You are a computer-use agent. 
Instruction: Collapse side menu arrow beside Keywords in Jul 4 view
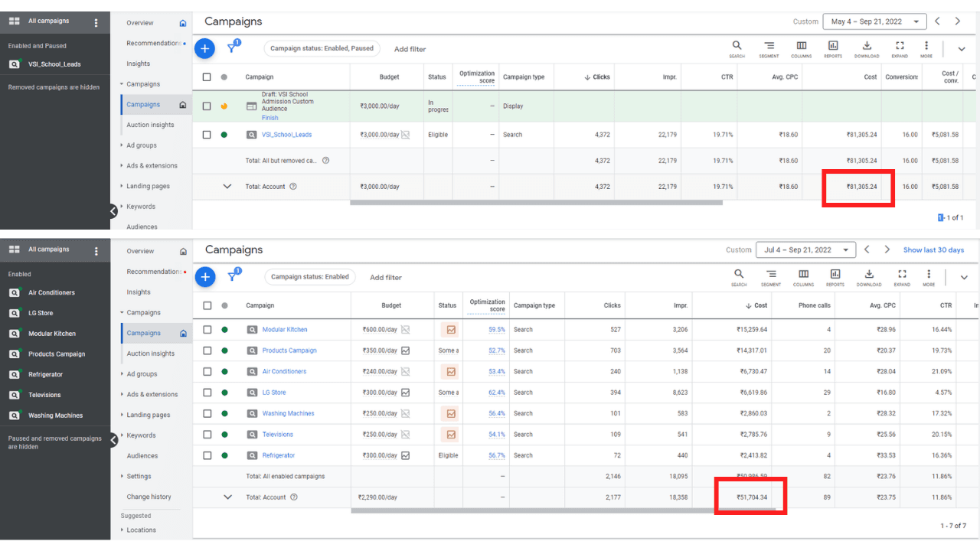(113, 440)
